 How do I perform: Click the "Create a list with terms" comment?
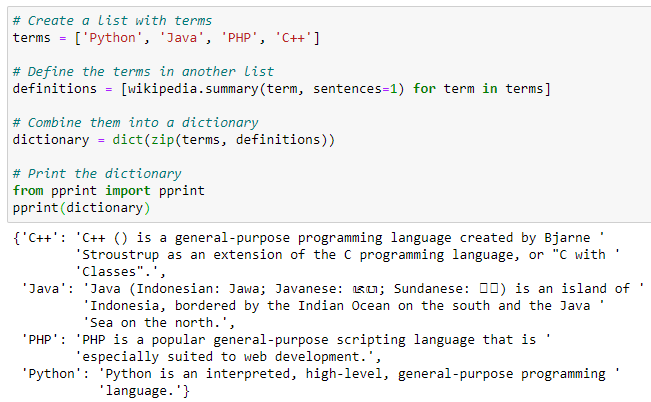112,21
